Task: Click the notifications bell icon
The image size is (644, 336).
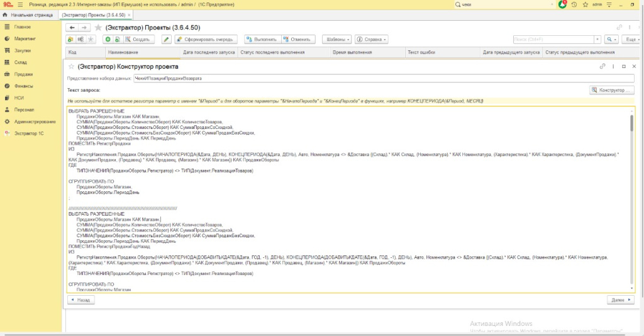Action: coord(562,4)
